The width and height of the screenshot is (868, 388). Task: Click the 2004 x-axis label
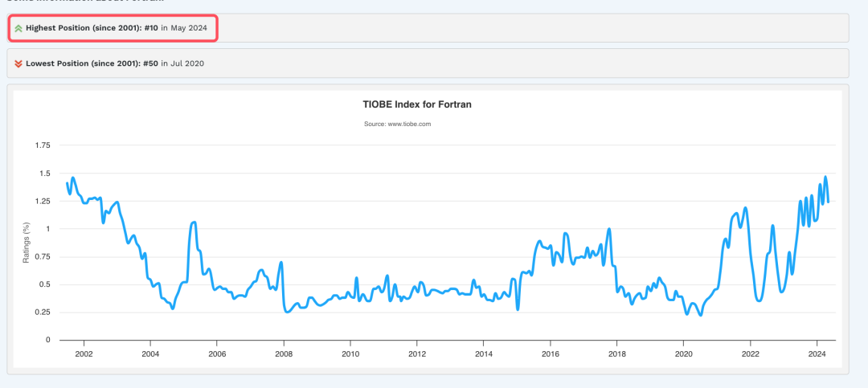pos(150,354)
